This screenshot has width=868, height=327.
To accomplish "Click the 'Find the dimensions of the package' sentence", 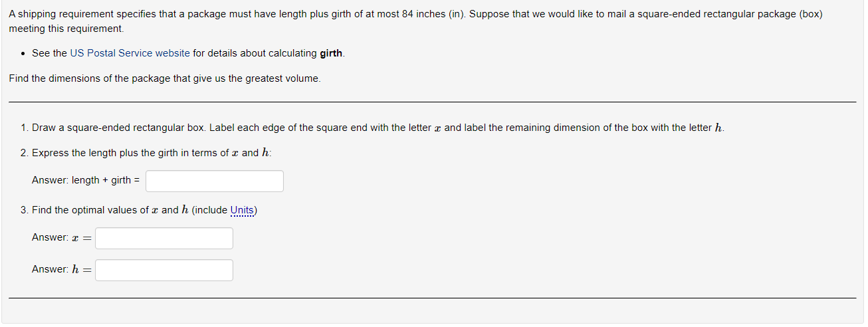I will (165, 78).
